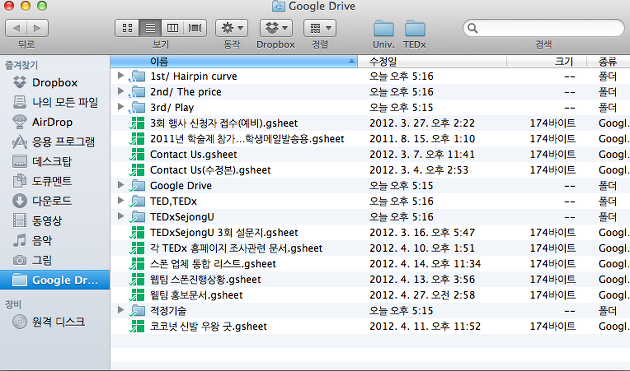The image size is (630, 371).
Task: Open the TEDx folder shortcut in toolbar
Action: (x=415, y=29)
